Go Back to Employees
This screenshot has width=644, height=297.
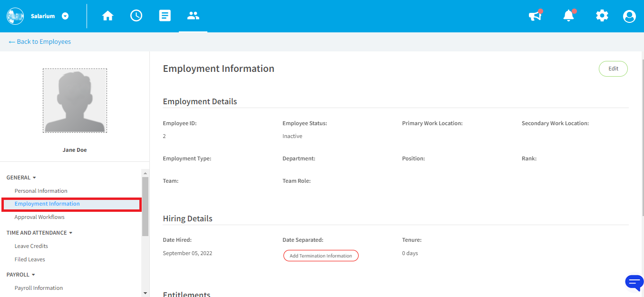click(x=40, y=42)
